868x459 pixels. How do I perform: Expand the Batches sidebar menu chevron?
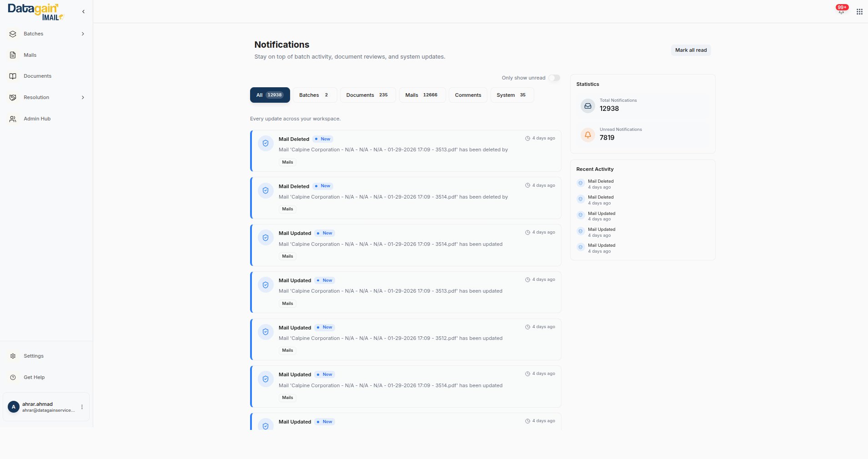pos(83,34)
